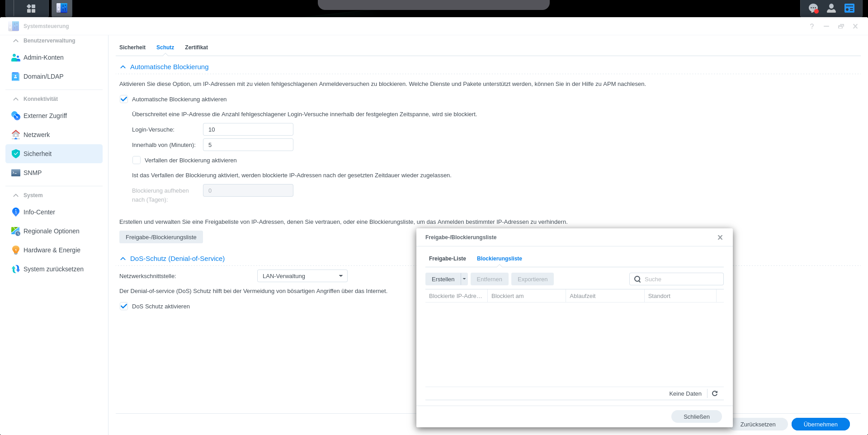Disable Automatische Blockierung aktivieren checkbox

[124, 99]
